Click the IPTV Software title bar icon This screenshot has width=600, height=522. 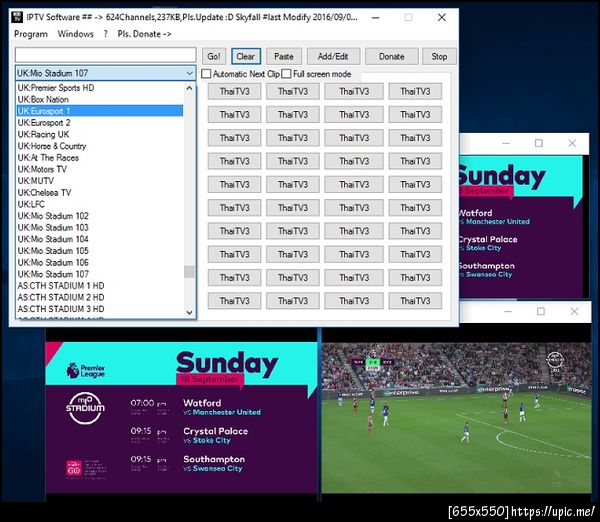click(17, 17)
